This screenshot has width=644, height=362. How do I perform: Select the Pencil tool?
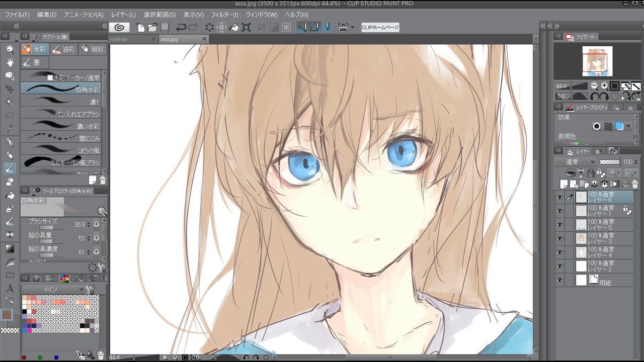[x=10, y=155]
